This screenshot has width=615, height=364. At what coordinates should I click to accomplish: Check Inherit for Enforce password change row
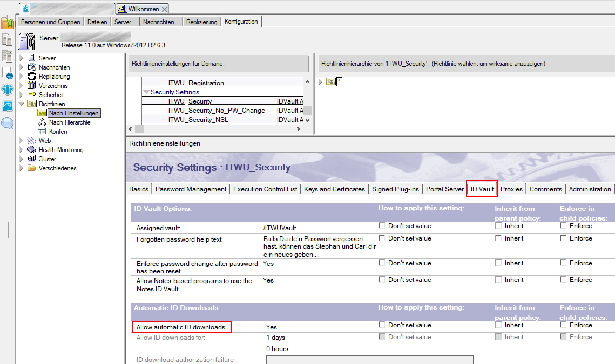pos(498,263)
